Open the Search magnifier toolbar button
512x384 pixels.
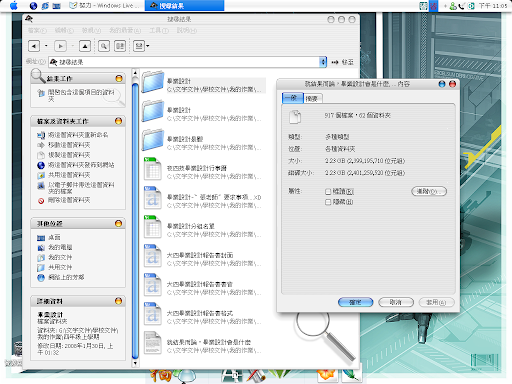(104, 46)
